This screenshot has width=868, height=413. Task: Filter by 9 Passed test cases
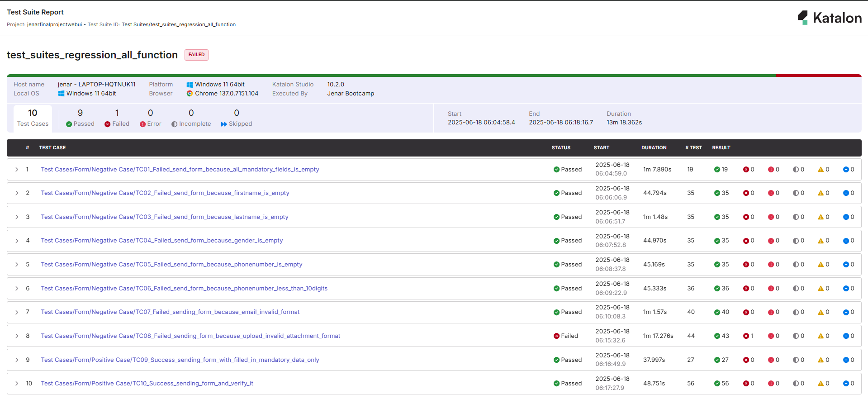tap(80, 118)
